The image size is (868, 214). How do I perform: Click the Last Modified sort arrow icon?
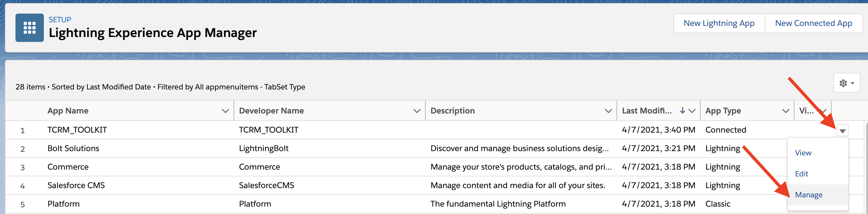click(682, 110)
